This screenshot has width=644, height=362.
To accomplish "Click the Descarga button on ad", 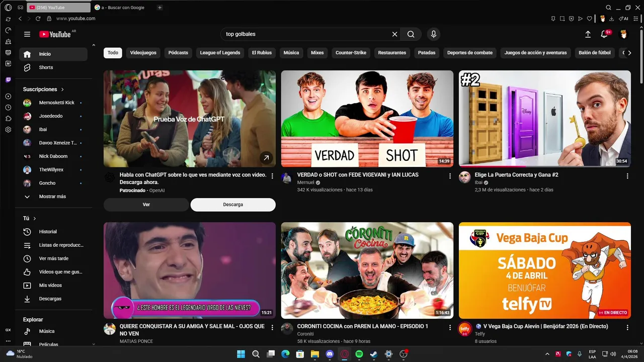I will tap(233, 205).
